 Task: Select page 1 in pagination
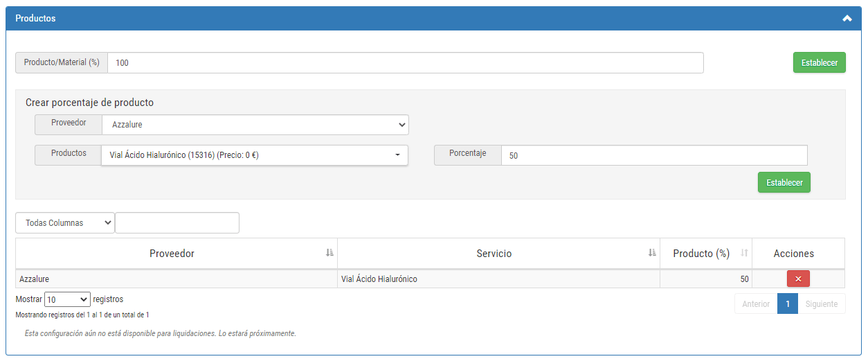(x=788, y=303)
